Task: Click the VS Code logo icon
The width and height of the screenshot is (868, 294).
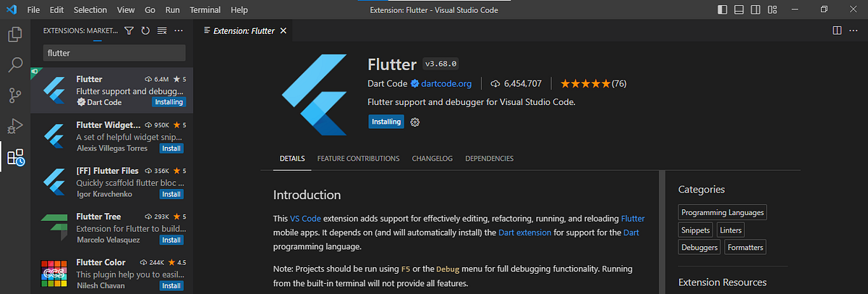Action: (11, 10)
